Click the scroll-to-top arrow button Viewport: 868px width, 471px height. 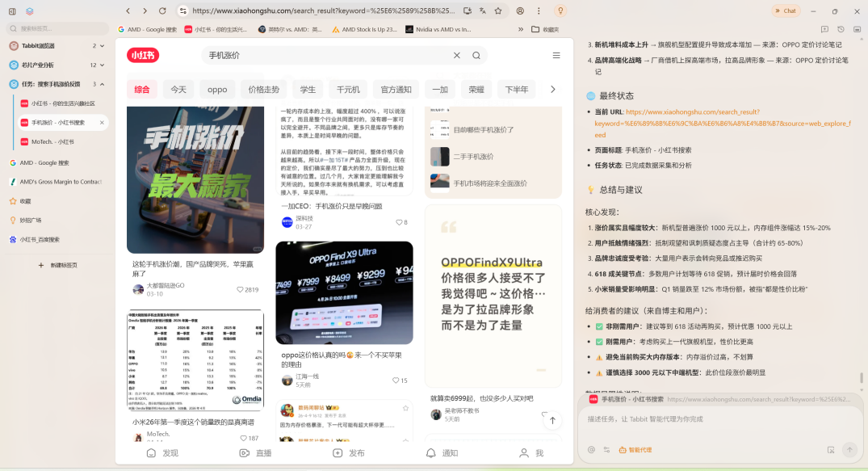[x=552, y=420]
